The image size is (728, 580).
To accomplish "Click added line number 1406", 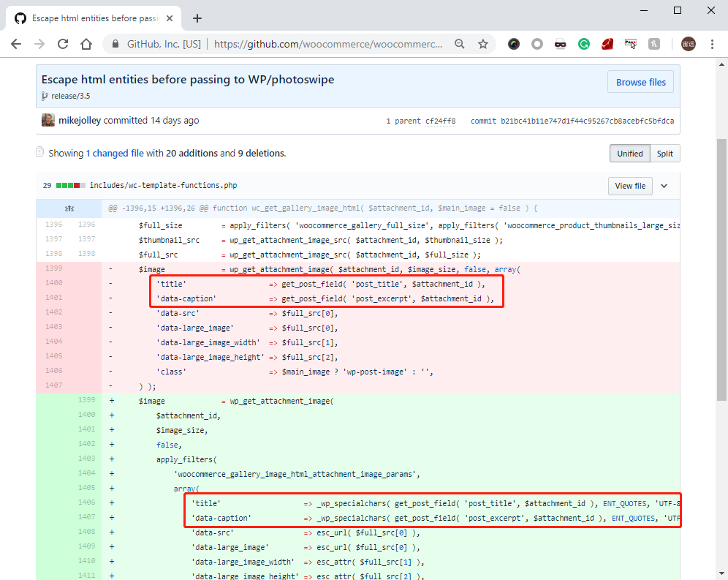I will (86, 502).
